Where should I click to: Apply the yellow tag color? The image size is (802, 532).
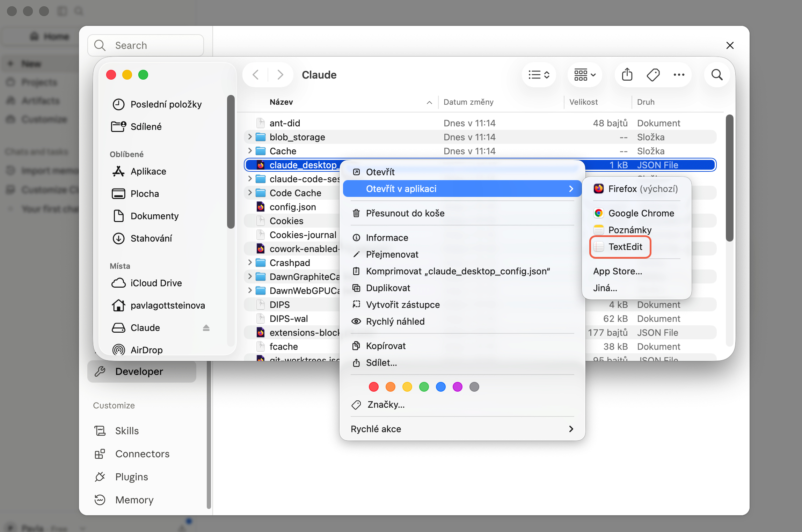pyautogui.click(x=407, y=387)
